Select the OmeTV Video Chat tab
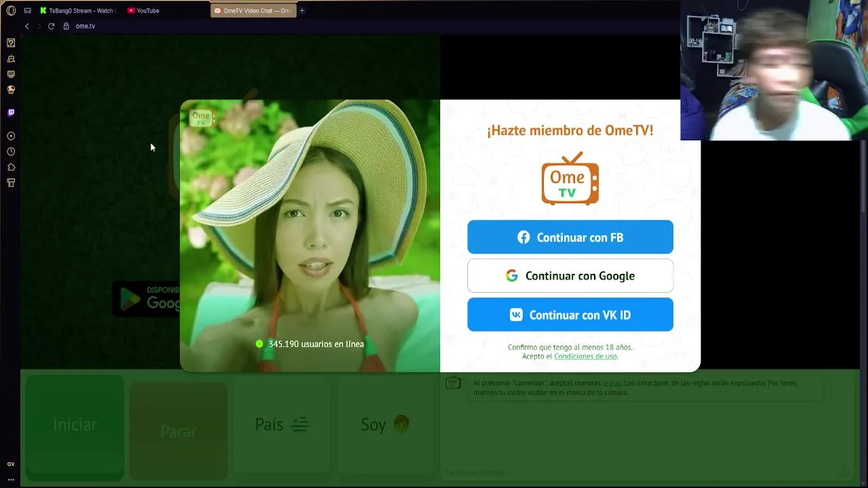The image size is (868, 488). [253, 11]
